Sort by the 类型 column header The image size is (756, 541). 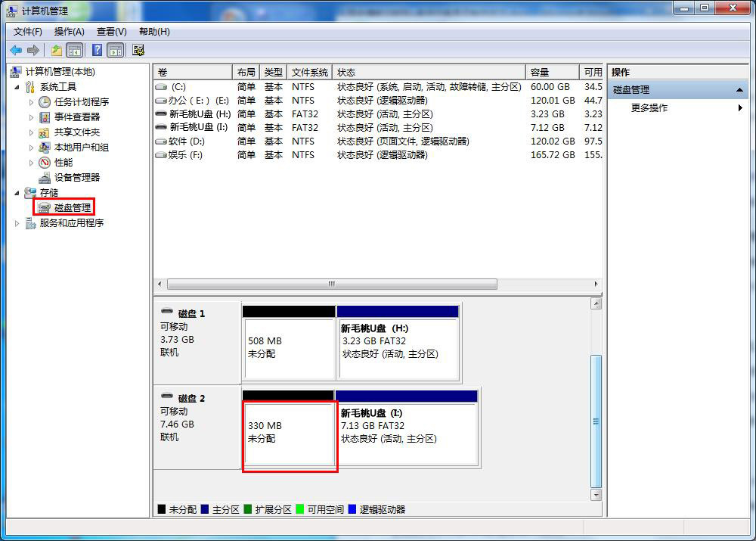pyautogui.click(x=274, y=73)
